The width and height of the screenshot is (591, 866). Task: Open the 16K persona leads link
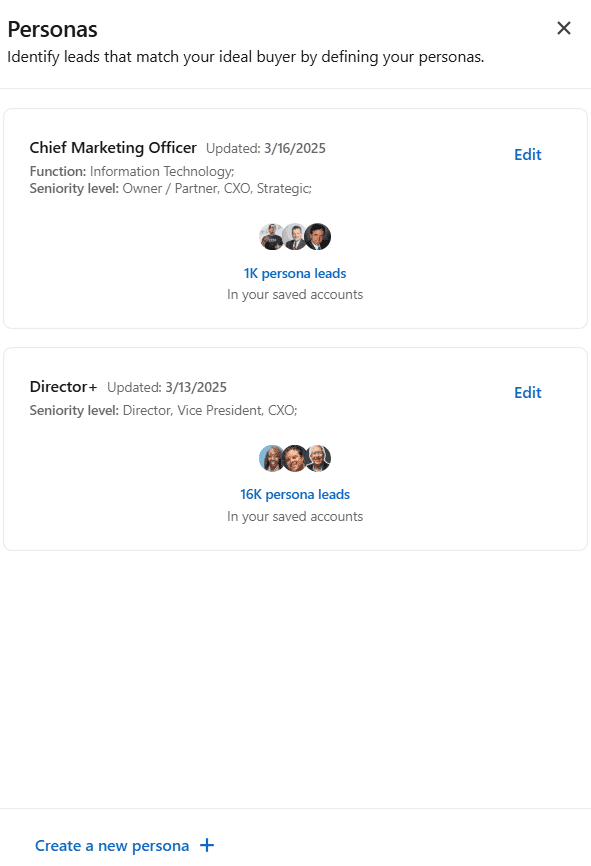(x=295, y=494)
